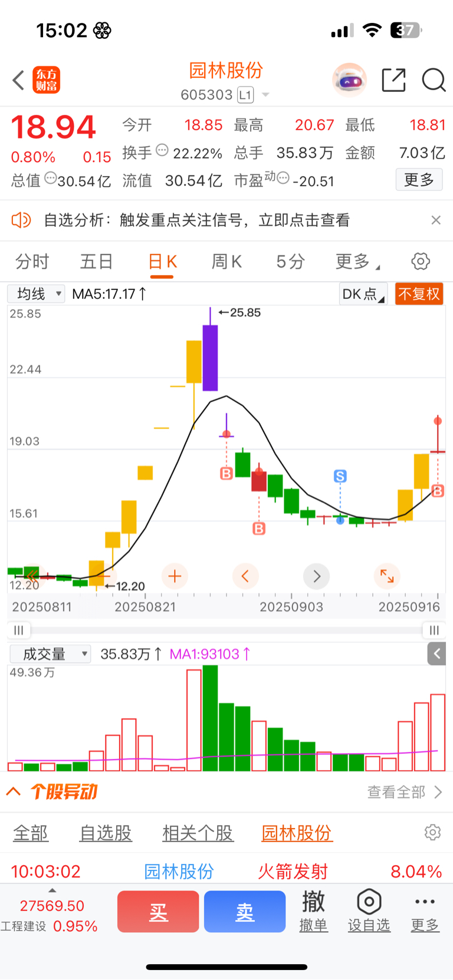Tap the current price 18.94
The width and height of the screenshot is (453, 980).
[53, 127]
